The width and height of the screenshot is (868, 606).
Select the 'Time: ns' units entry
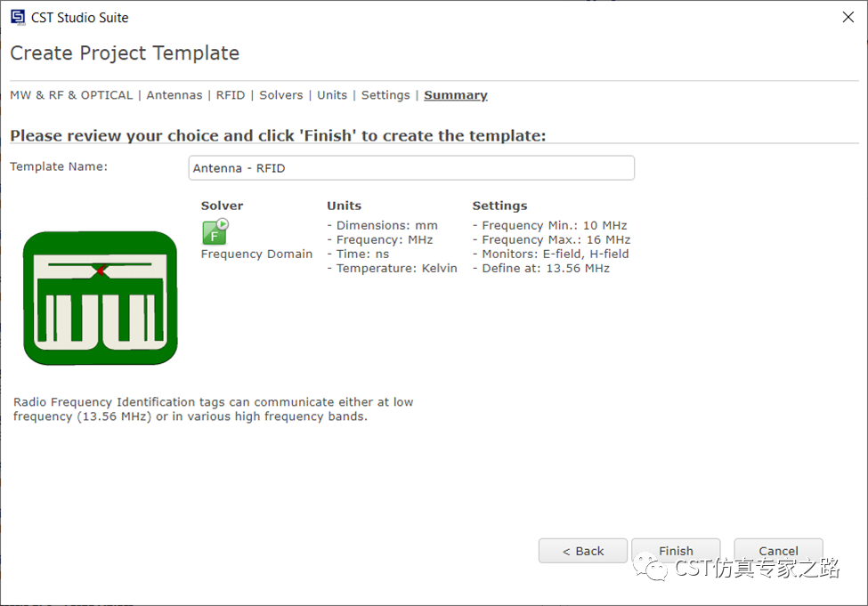[358, 254]
